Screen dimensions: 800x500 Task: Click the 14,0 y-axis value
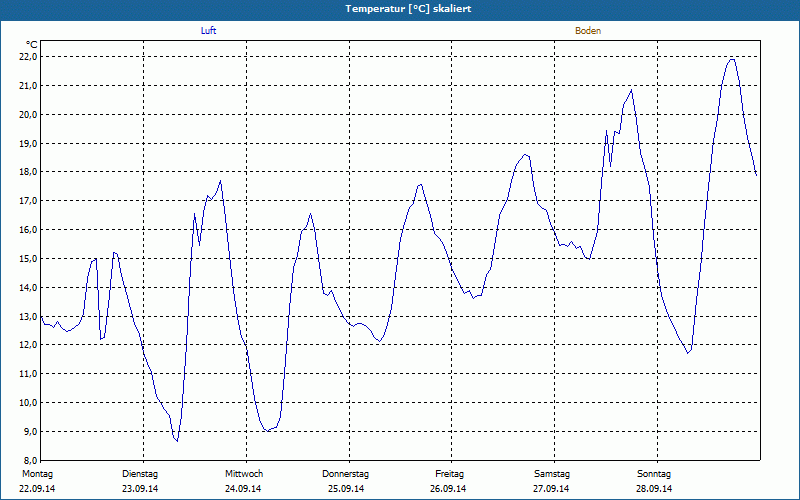tap(29, 288)
